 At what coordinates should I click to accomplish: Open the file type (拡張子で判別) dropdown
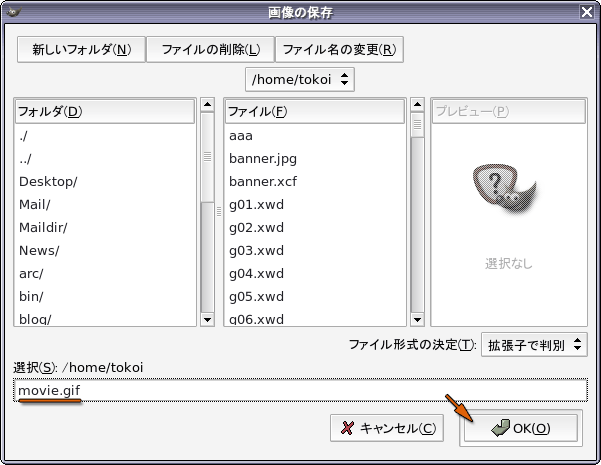pos(533,345)
